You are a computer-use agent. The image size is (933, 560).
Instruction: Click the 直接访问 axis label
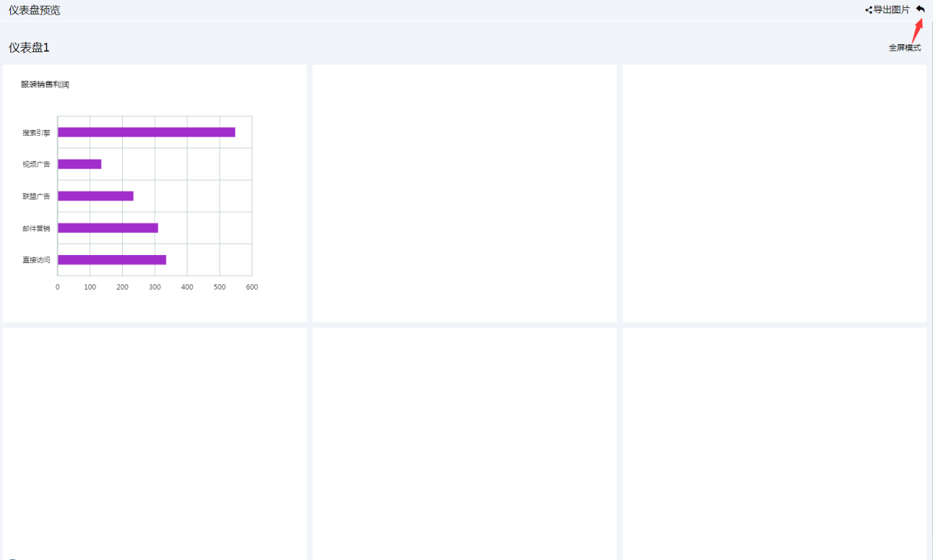(37, 260)
